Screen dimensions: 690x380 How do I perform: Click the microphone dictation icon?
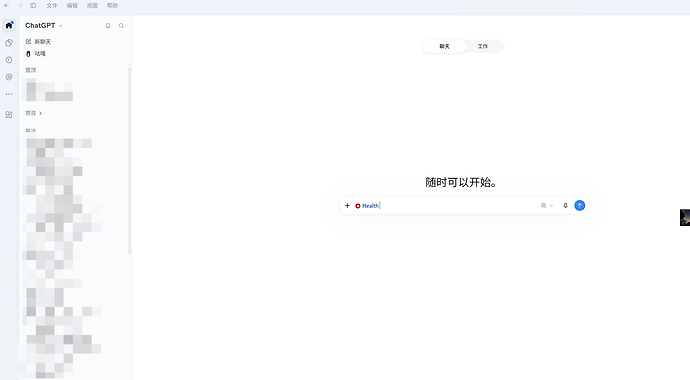point(565,205)
